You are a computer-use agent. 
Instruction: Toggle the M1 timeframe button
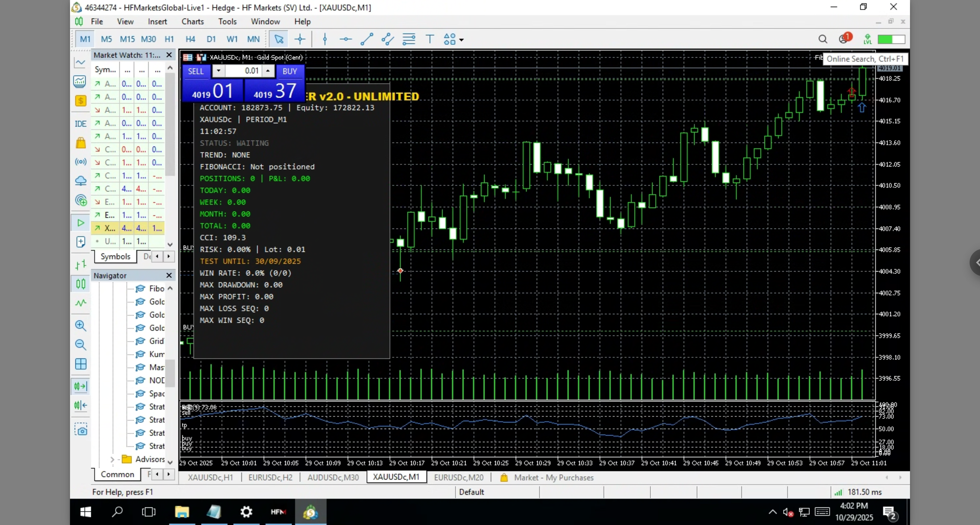click(85, 39)
